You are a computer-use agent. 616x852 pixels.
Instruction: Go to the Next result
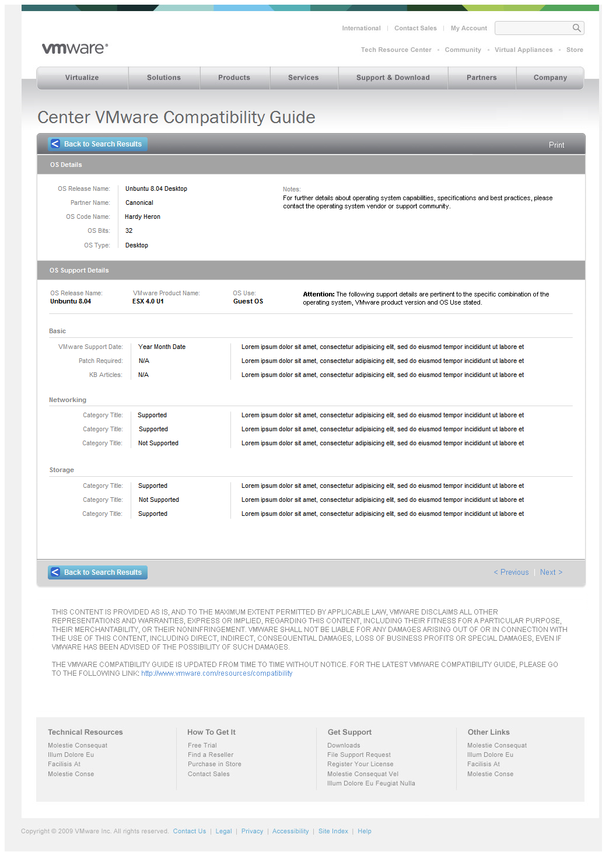click(551, 572)
